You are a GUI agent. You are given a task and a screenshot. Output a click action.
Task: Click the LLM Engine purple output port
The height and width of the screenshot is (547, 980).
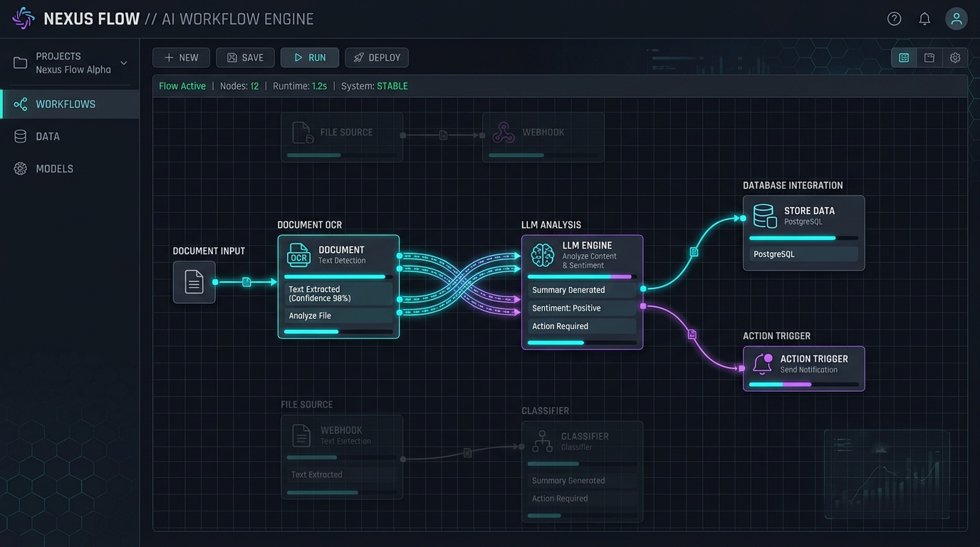643,306
